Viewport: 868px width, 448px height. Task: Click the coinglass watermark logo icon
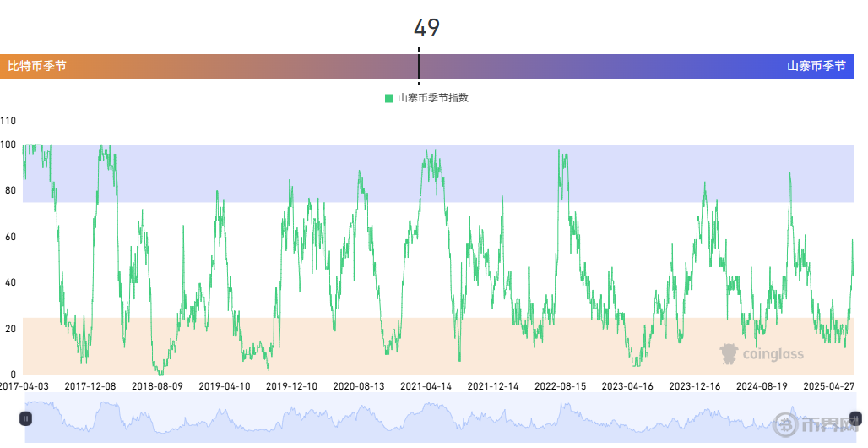(729, 353)
